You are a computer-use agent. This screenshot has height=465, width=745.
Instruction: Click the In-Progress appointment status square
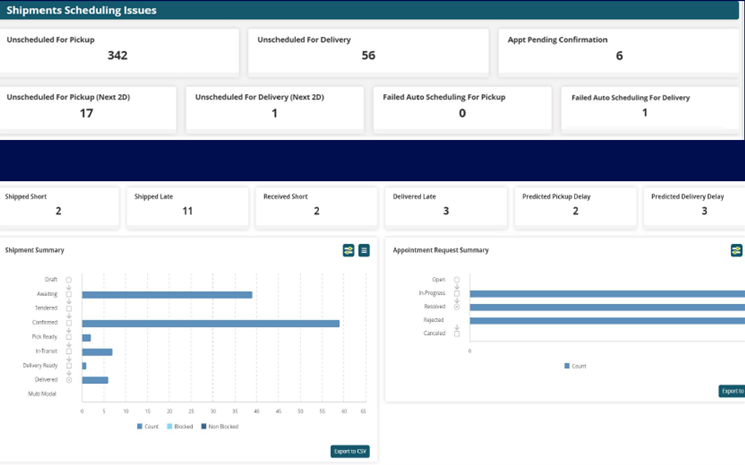click(x=457, y=294)
